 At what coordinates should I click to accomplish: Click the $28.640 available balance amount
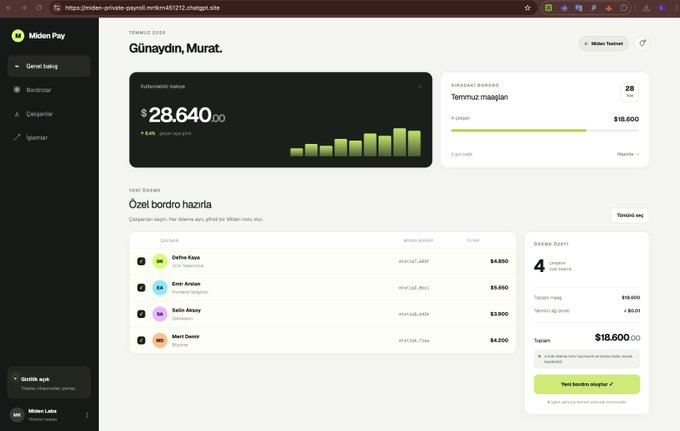[183, 115]
